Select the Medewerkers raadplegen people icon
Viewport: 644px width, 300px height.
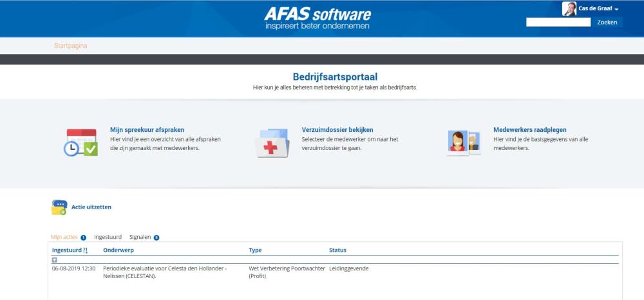tap(464, 143)
